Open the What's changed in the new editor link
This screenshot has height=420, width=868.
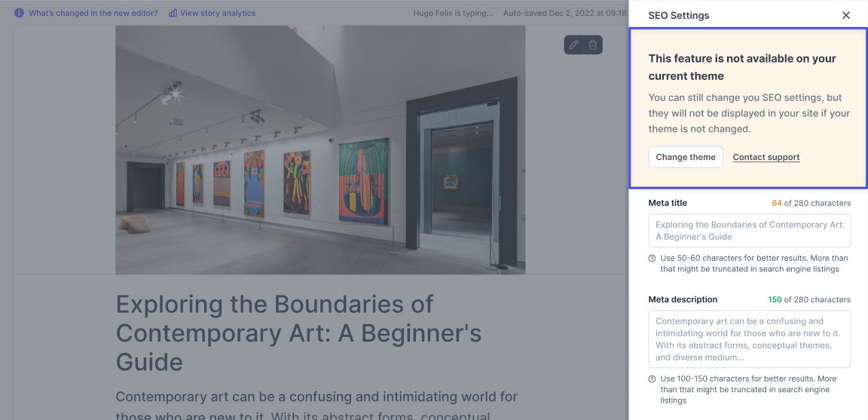click(x=93, y=13)
